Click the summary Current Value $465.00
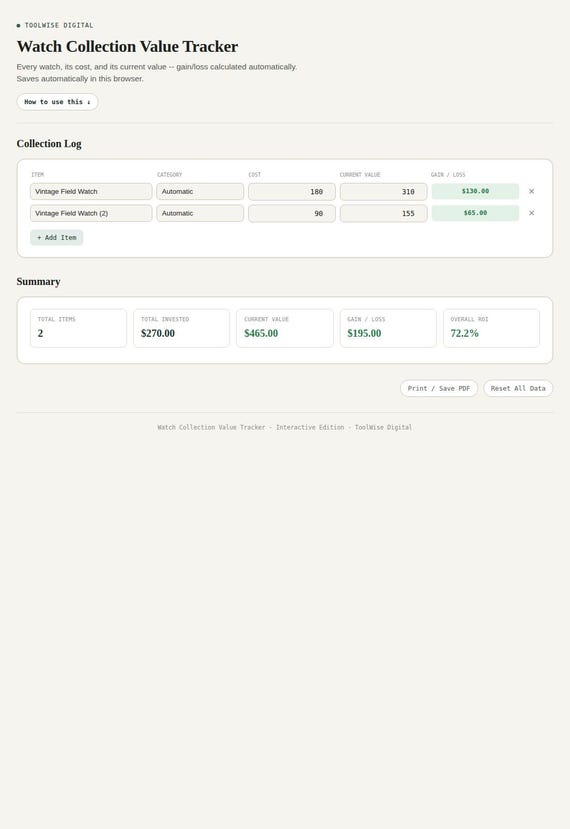 click(261, 334)
